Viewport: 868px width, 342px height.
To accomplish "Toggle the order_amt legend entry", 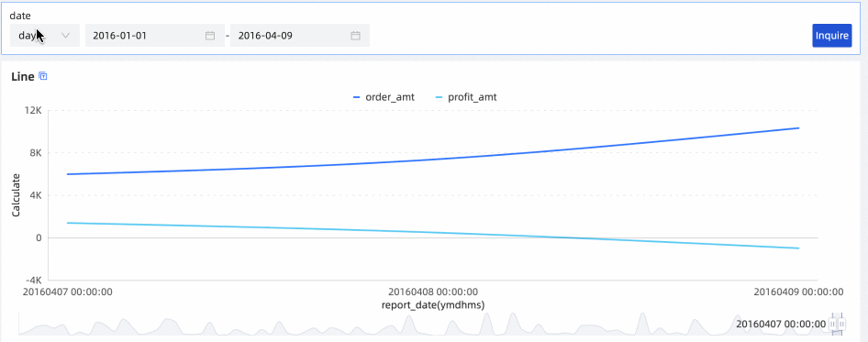I will pos(384,97).
